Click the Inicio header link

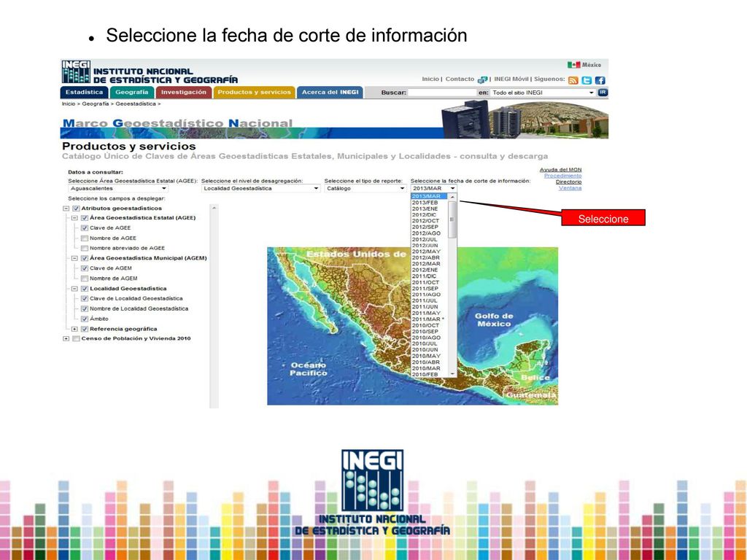click(430, 79)
